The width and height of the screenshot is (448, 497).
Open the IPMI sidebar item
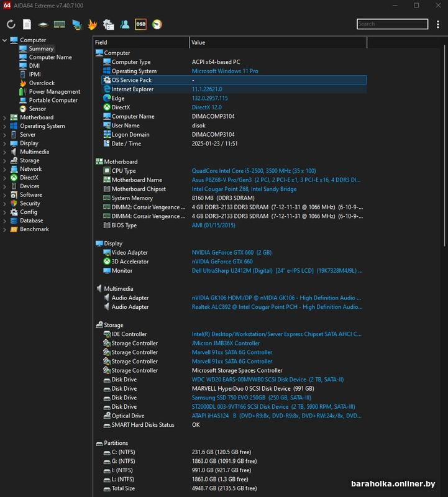pos(35,74)
